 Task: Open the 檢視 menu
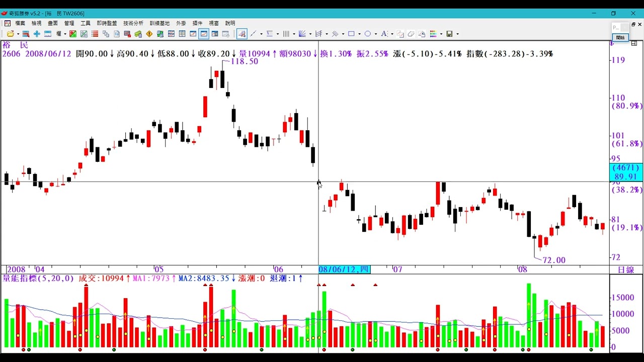(x=37, y=23)
